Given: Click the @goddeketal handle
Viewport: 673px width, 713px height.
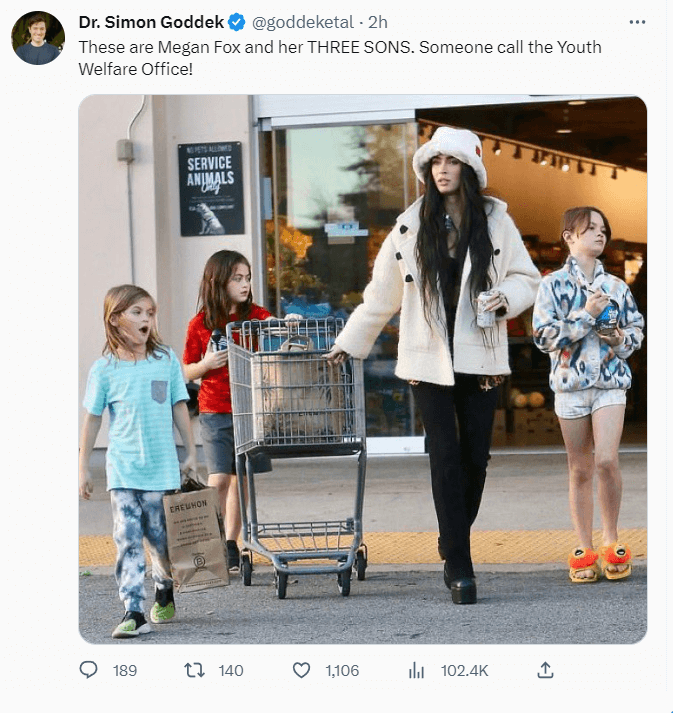Looking at the screenshot, I should [302, 22].
